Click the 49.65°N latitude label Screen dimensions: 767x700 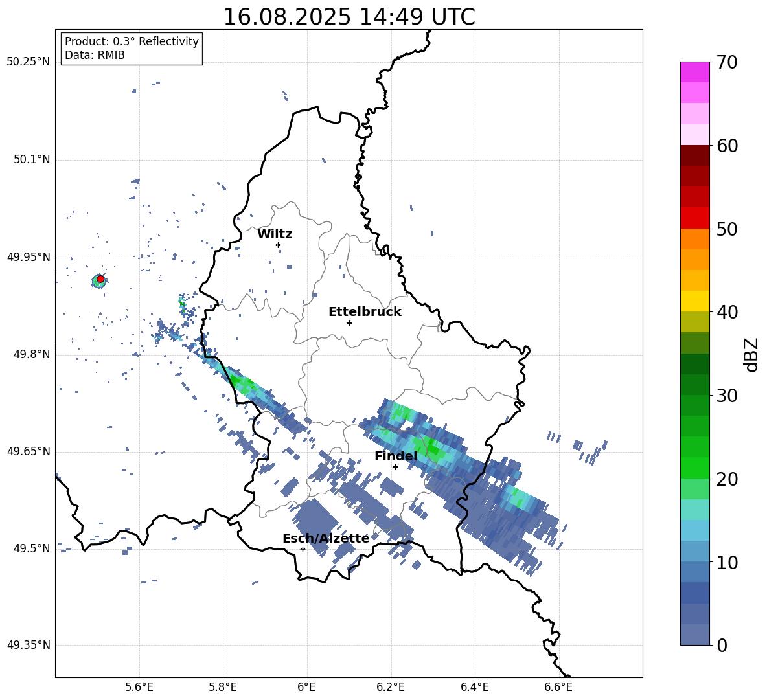pos(29,451)
